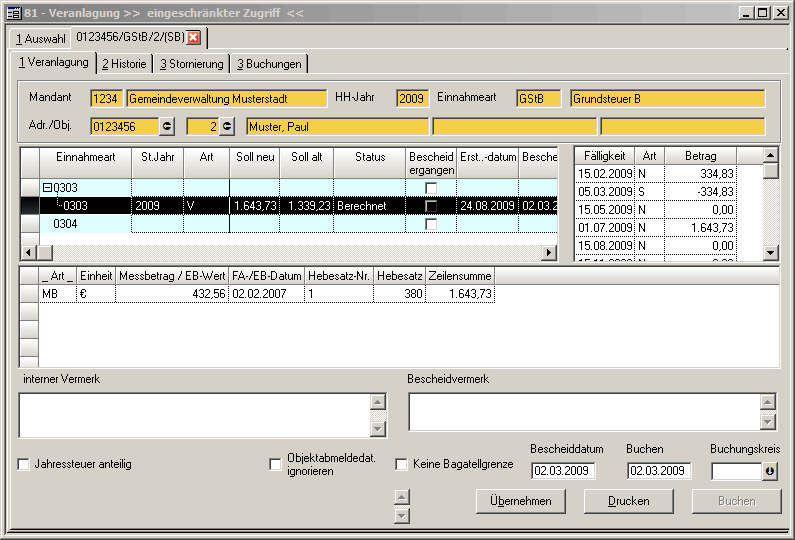Image resolution: width=795 pixels, height=540 pixels.
Task: Enable Jahressteuer anteilig checkbox
Action: pos(24,464)
